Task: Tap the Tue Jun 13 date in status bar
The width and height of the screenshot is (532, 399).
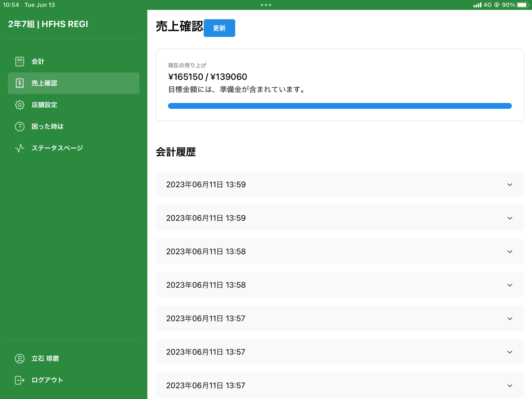Action: [40, 5]
